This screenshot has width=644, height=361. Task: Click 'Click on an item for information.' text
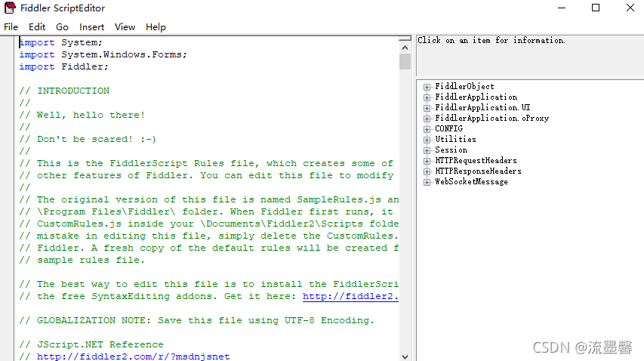(x=491, y=40)
